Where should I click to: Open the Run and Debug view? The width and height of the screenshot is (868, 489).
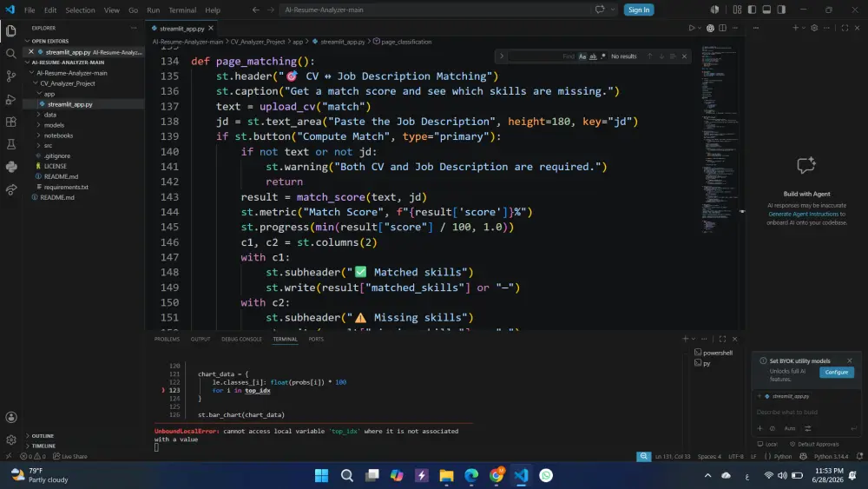click(x=10, y=99)
